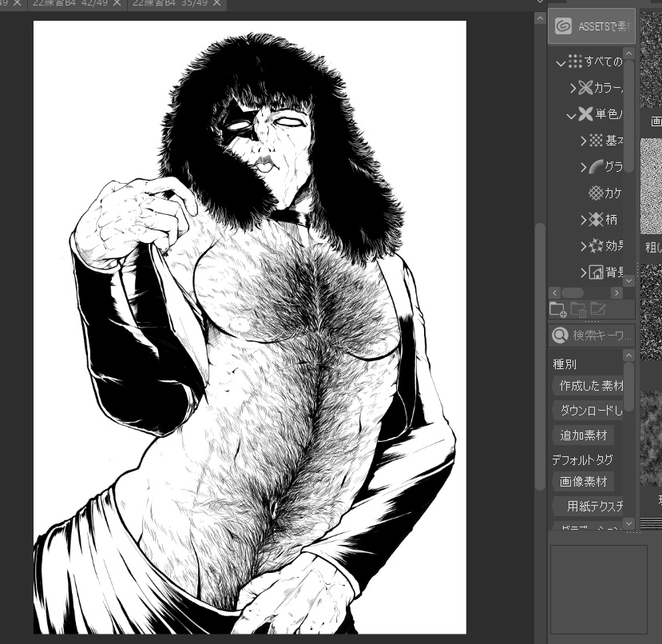Filter by 用紙テクスチャ tag

point(589,507)
